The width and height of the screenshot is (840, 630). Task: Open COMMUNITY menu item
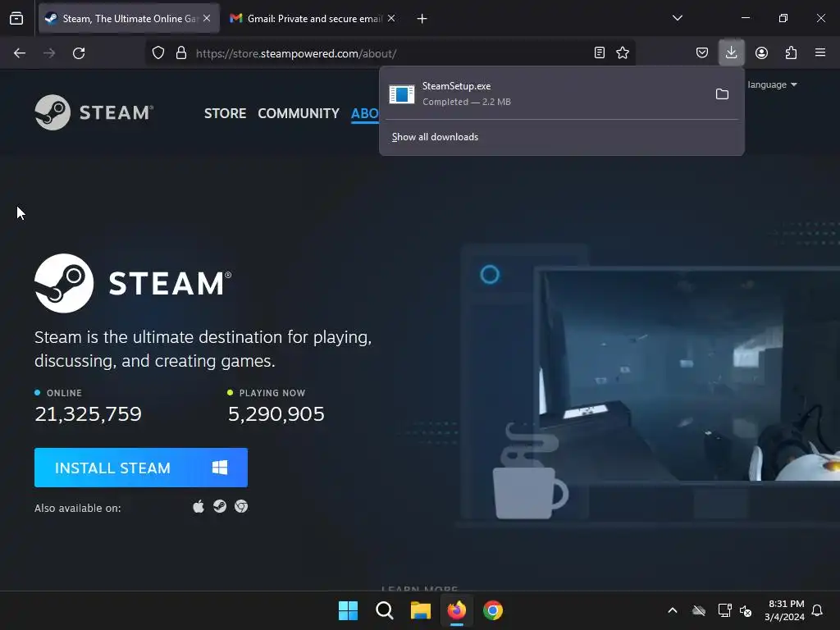299,113
